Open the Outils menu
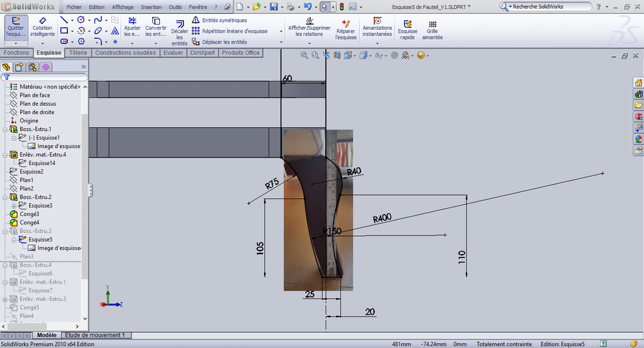Image resolution: width=644 pixels, height=348 pixels. click(175, 7)
